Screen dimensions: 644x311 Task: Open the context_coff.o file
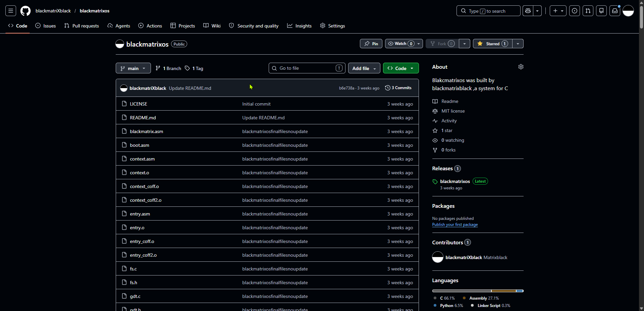click(x=145, y=186)
